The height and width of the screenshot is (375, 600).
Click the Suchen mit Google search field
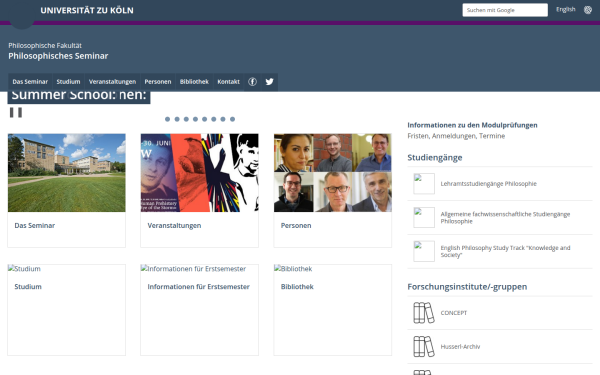click(505, 10)
